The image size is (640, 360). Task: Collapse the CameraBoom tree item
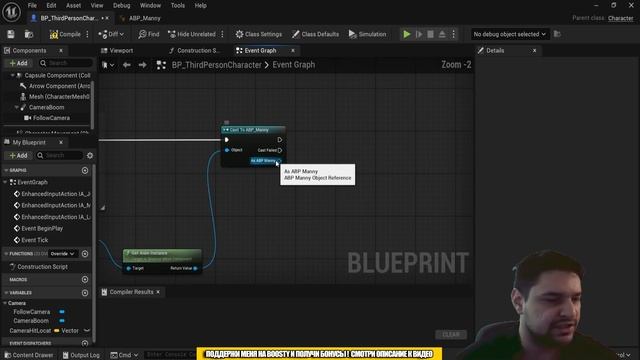tap(16, 107)
